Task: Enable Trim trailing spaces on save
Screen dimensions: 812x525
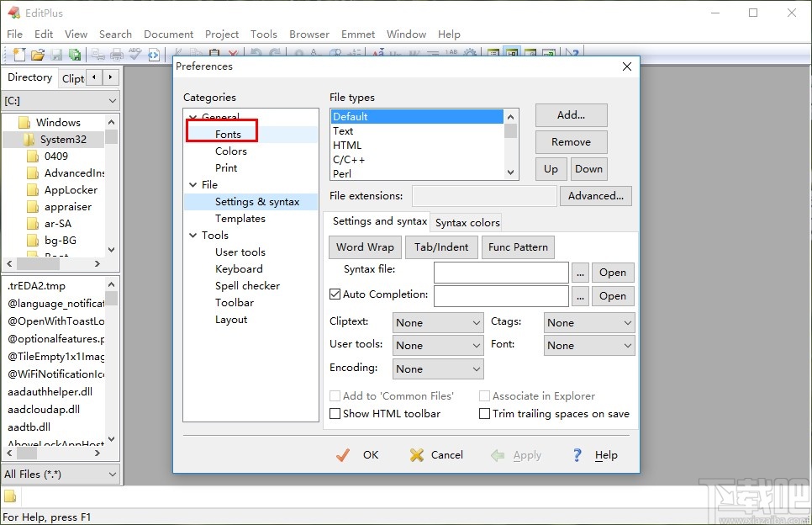Action: 485,414
